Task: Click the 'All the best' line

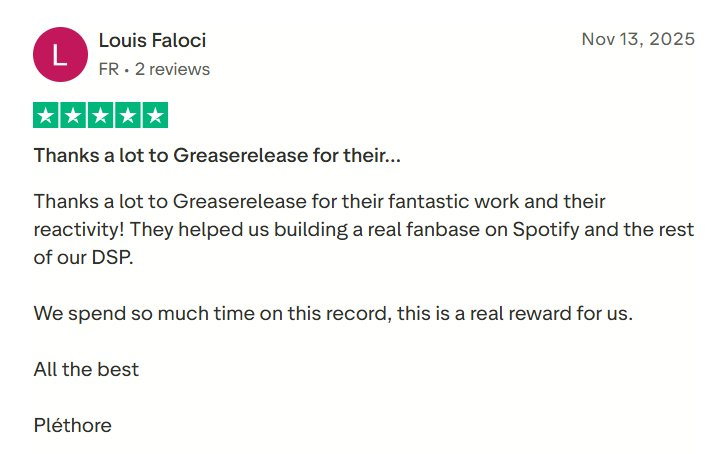Action: pos(86,369)
